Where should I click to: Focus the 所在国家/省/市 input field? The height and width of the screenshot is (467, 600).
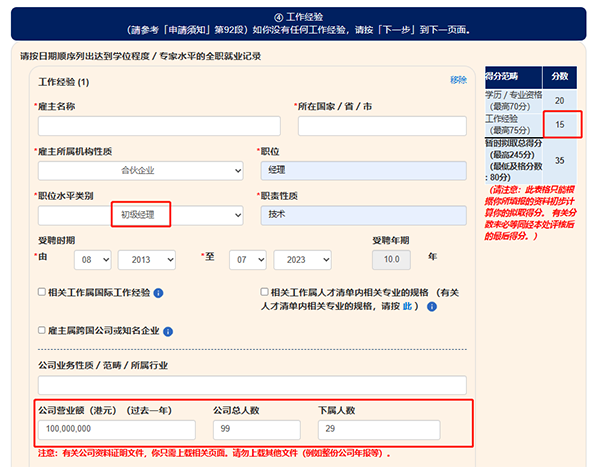pyautogui.click(x=367, y=126)
